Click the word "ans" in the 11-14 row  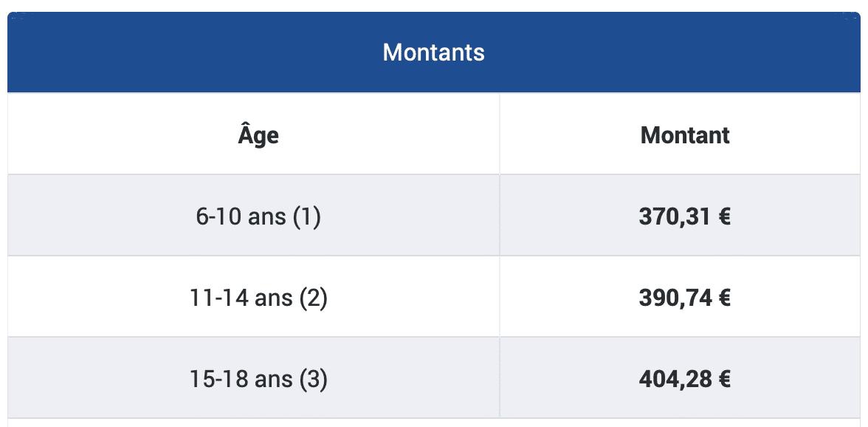[x=273, y=298]
